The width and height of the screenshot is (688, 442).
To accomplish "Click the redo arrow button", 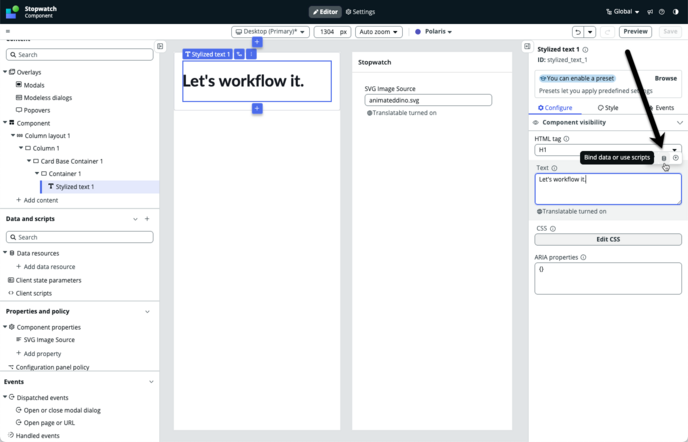I will 608,32.
